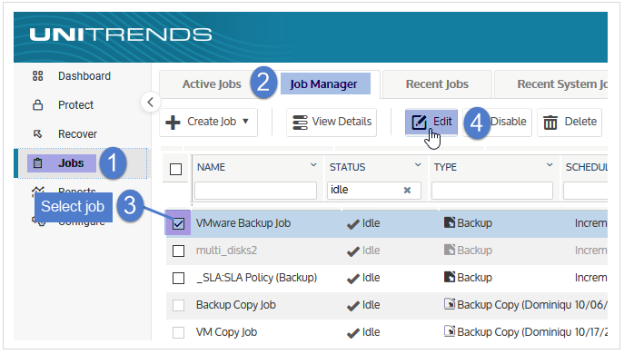Clear the idle status filter with the x

(407, 191)
